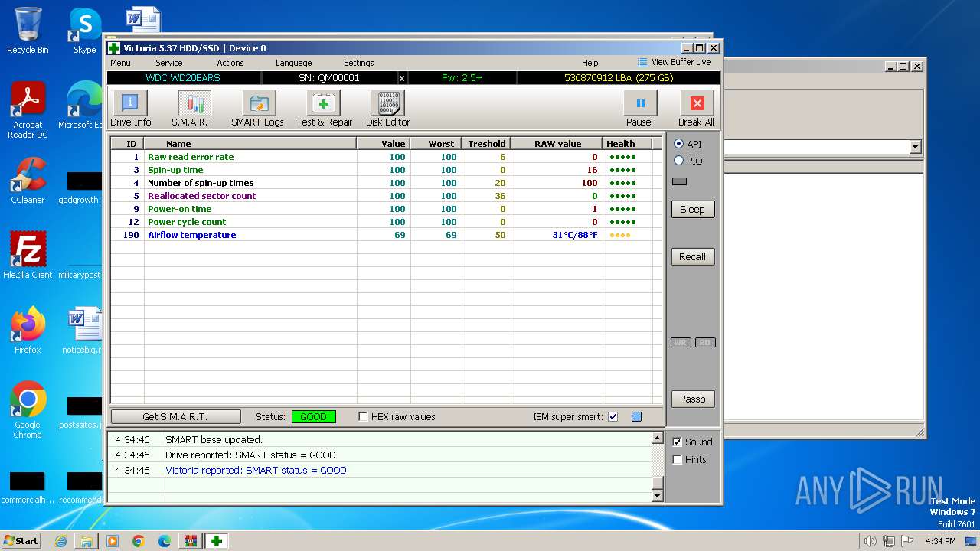980x551 pixels.
Task: Click the log scroll up arrow
Action: pos(657,439)
